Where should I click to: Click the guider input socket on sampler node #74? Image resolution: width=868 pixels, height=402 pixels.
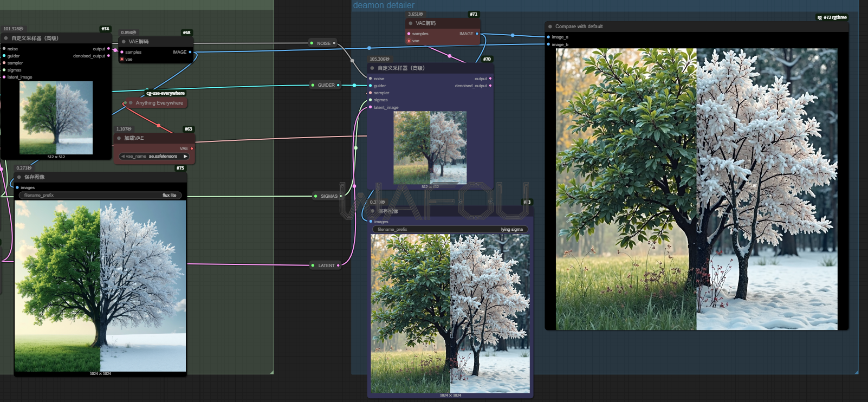4,56
